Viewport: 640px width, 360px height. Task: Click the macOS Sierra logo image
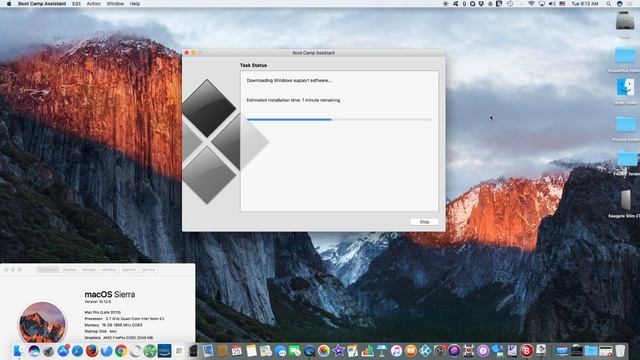point(42,322)
